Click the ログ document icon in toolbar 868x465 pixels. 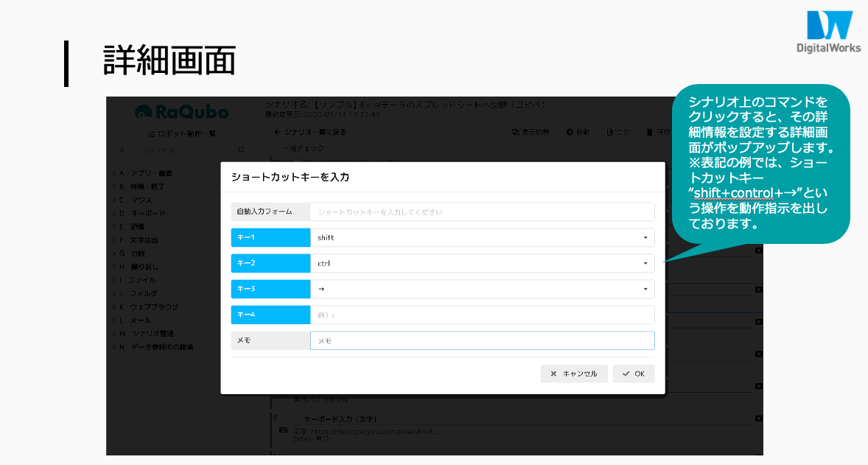pyautogui.click(x=610, y=133)
